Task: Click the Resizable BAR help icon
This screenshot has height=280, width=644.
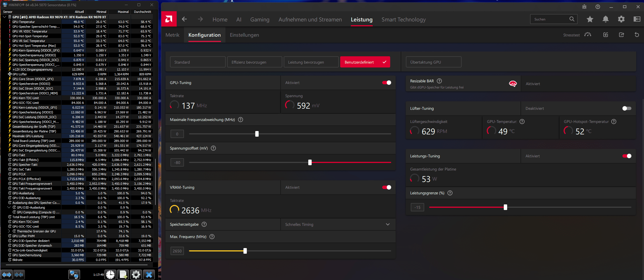Action: [439, 81]
